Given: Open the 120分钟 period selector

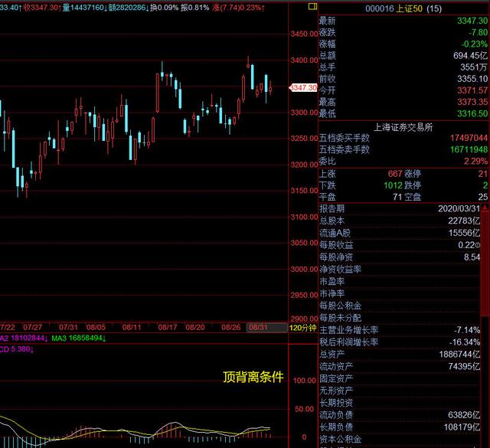Looking at the screenshot, I should [x=303, y=328].
